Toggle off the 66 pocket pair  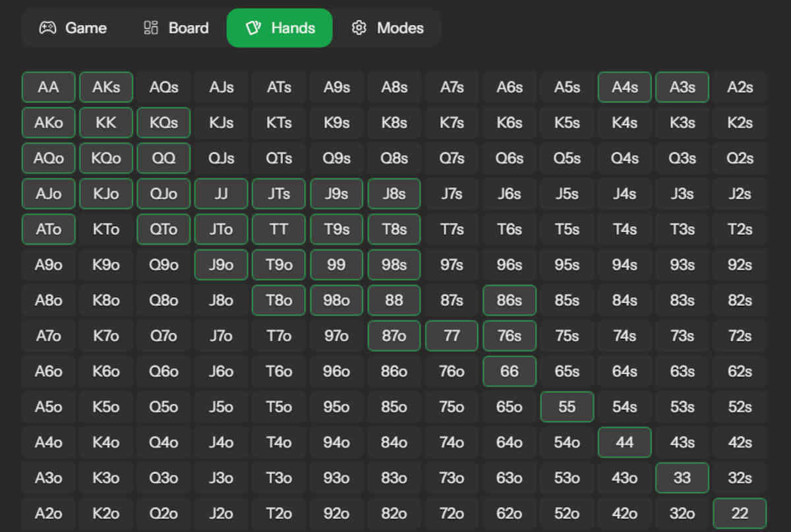coord(509,371)
